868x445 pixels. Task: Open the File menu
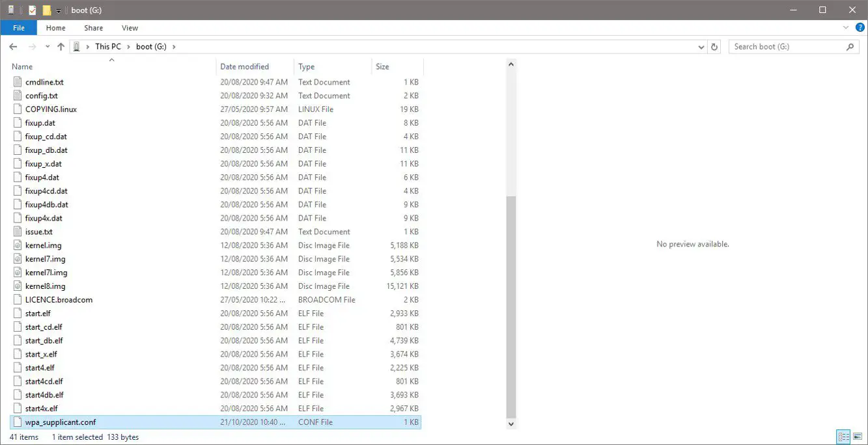[19, 28]
